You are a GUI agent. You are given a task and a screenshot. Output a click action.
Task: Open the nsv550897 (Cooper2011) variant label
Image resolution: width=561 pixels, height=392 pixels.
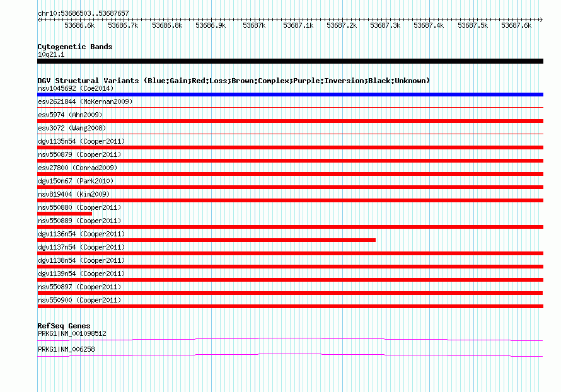pyautogui.click(x=79, y=287)
